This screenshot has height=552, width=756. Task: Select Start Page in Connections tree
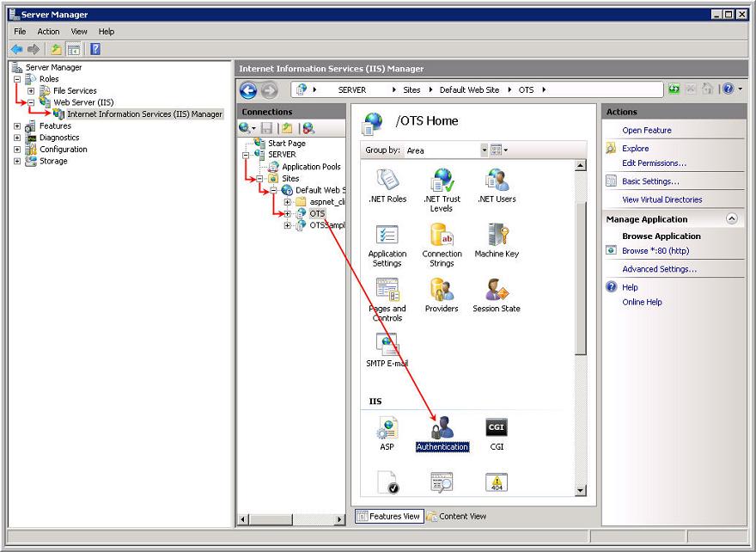[287, 144]
